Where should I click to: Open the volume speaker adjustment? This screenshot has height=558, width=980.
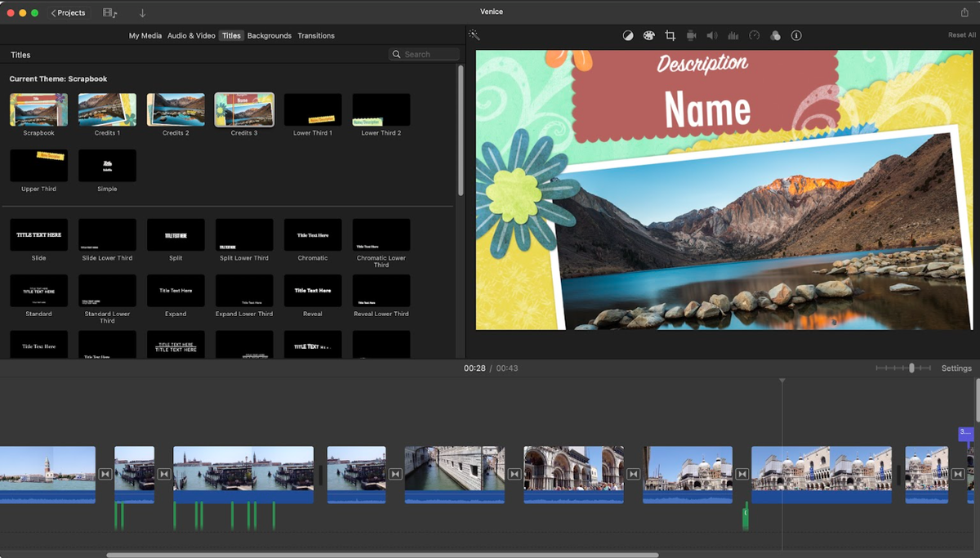(x=712, y=36)
